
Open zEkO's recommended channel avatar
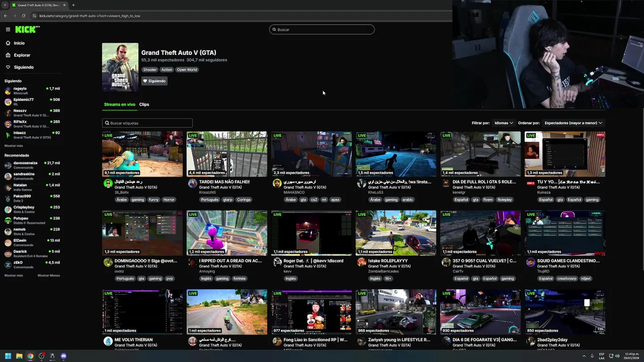click(x=8, y=265)
